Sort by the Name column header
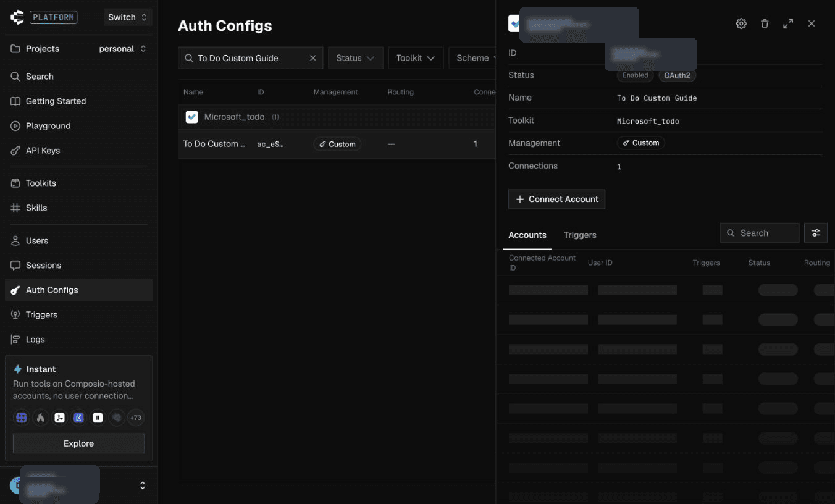Screen dimensions: 835x504 tap(193, 92)
